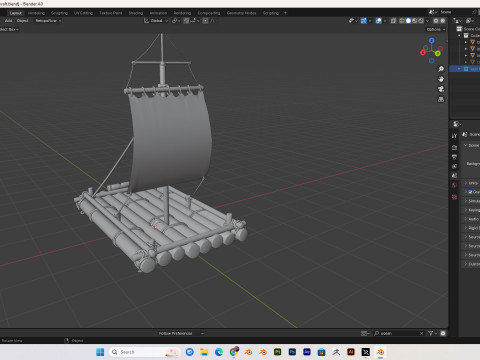The height and width of the screenshot is (360, 480).
Task: Open the Texture properties tab
Action: point(454,197)
